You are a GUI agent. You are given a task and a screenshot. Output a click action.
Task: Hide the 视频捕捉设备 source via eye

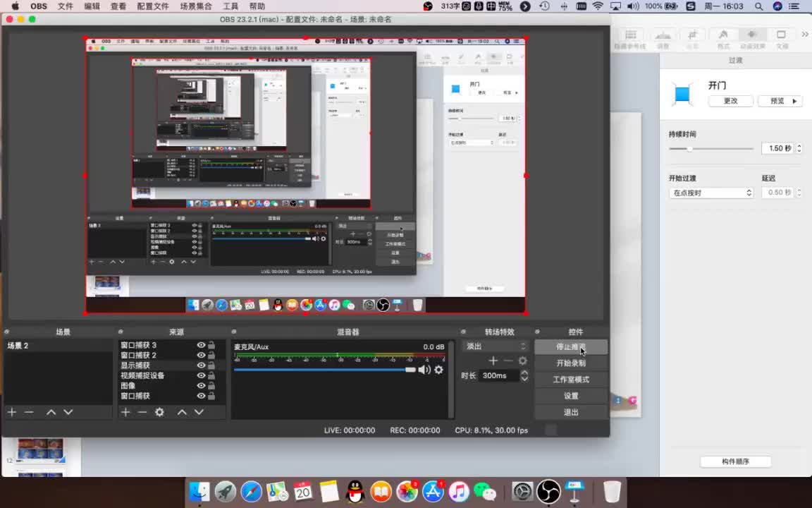point(201,375)
